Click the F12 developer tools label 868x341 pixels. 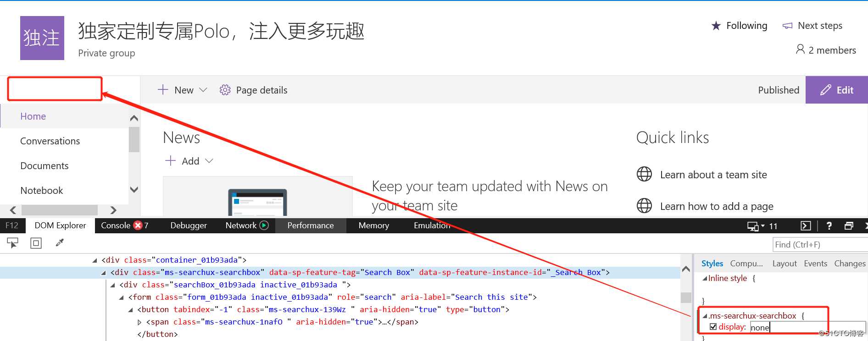point(12,225)
